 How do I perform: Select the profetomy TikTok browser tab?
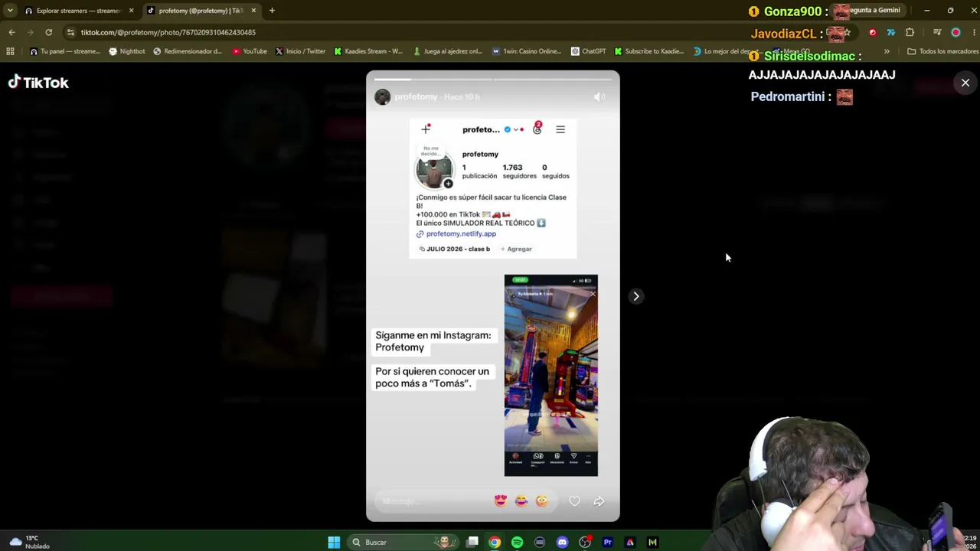coord(201,11)
